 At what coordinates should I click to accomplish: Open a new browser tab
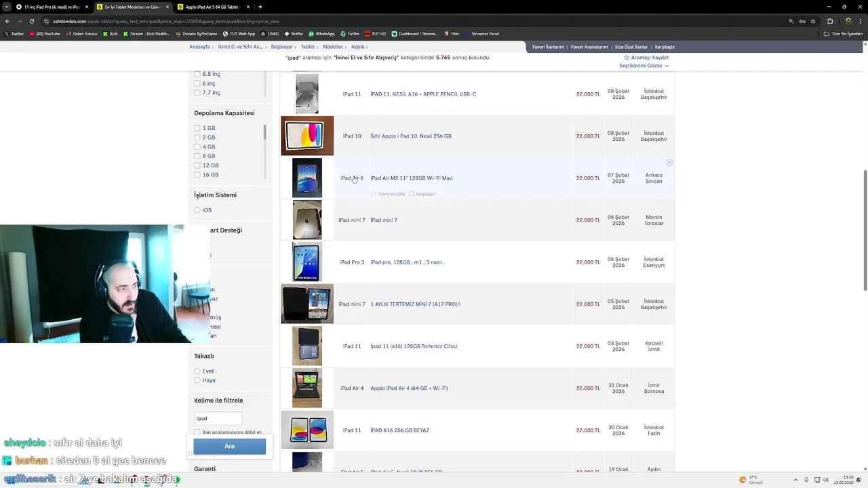(260, 7)
